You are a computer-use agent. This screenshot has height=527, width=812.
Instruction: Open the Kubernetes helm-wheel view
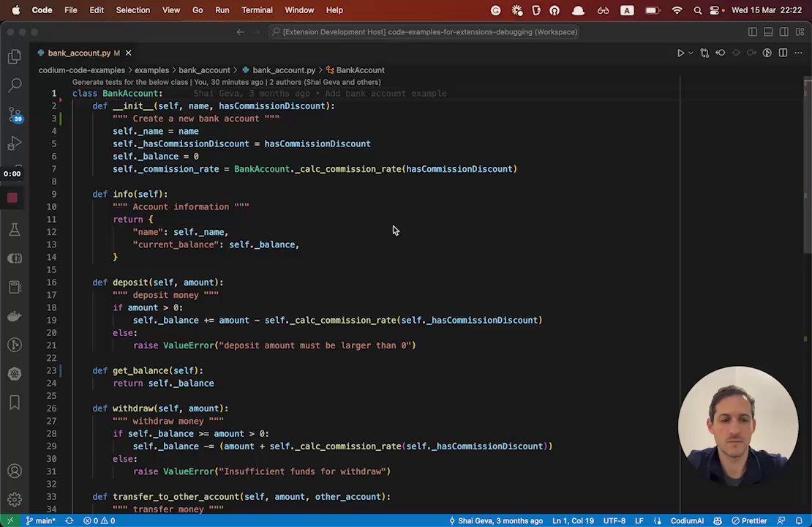click(15, 373)
